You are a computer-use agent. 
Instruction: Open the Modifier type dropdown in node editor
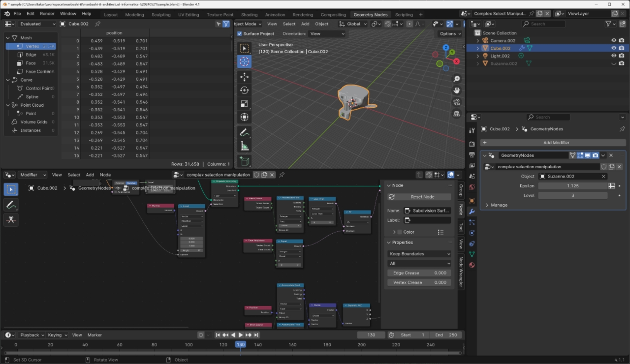(x=33, y=175)
